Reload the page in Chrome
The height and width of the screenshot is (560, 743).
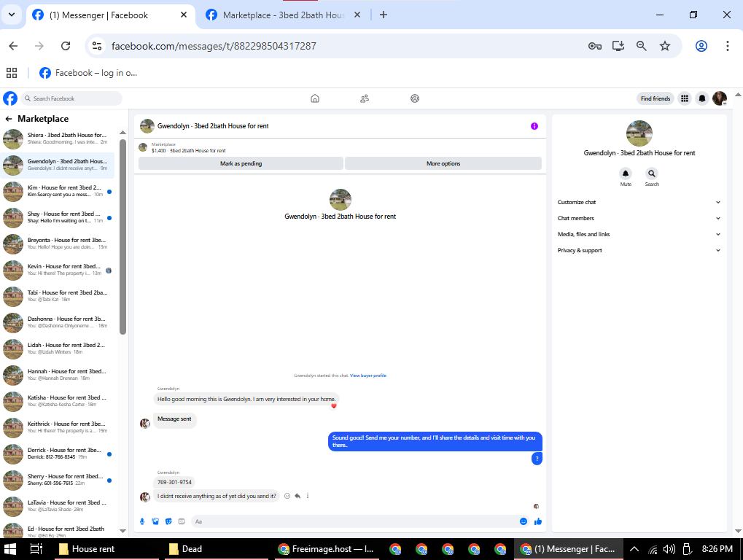point(66,46)
